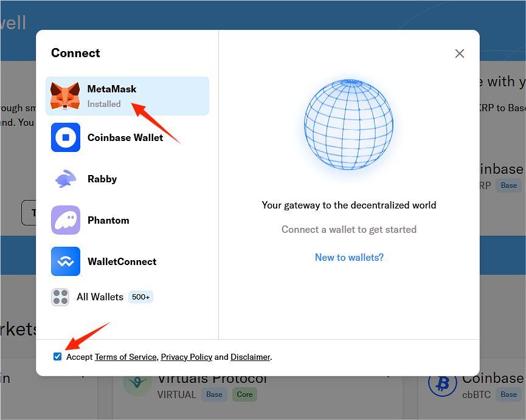The height and width of the screenshot is (420, 526).
Task: Click the cbBTC bitcoin icon
Action: coord(442,384)
